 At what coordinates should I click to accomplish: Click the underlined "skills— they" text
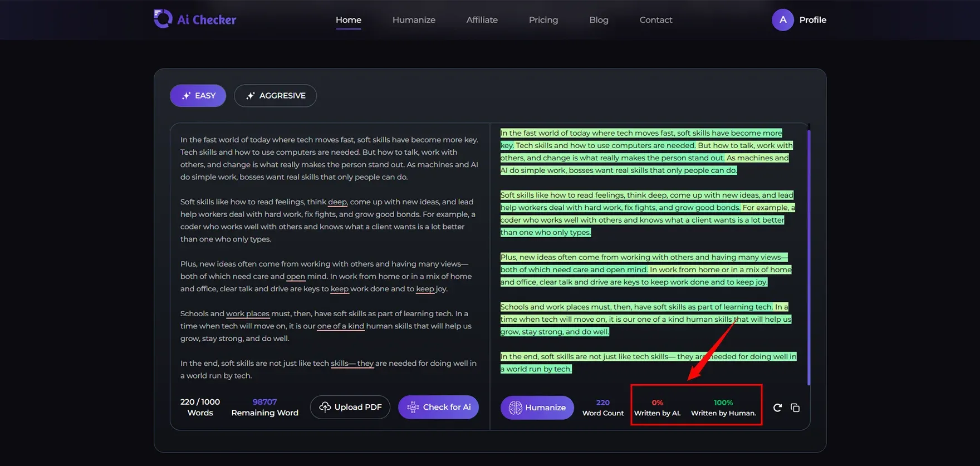[x=352, y=363]
